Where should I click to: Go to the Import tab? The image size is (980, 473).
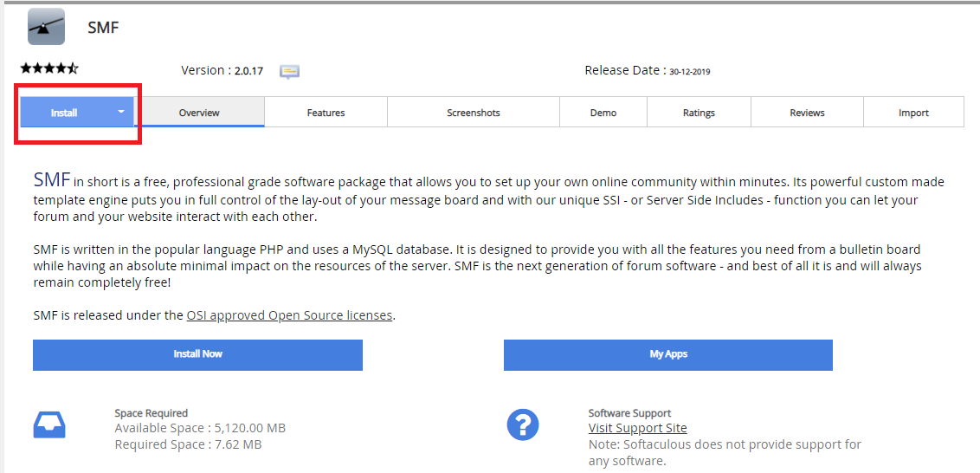[x=913, y=113]
